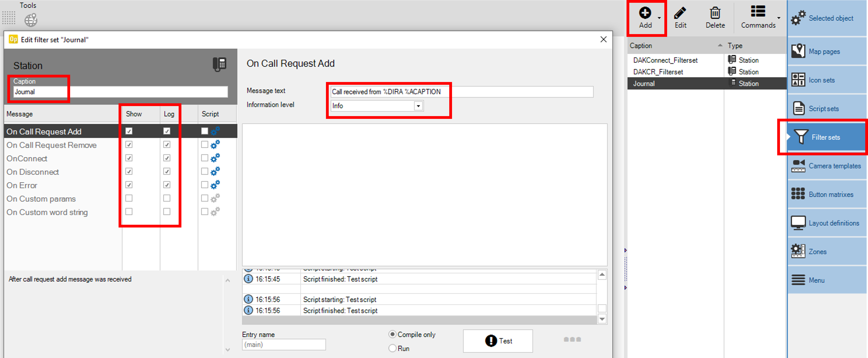Open the Tools globe icon
The width and height of the screenshot is (868, 358).
pos(31,20)
